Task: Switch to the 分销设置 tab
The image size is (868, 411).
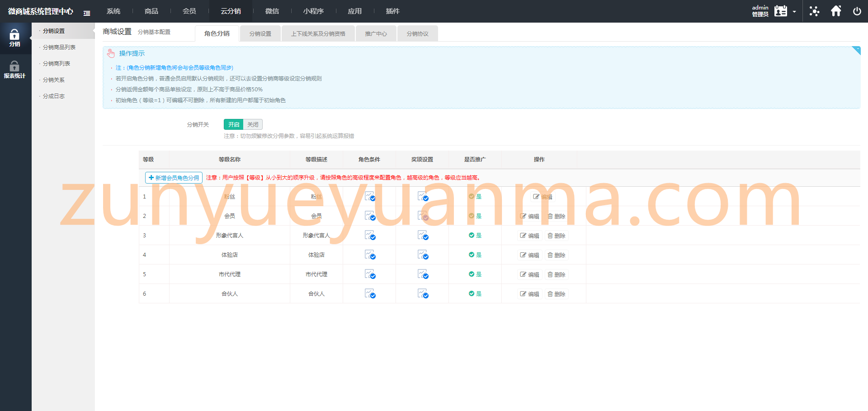Action: click(260, 33)
